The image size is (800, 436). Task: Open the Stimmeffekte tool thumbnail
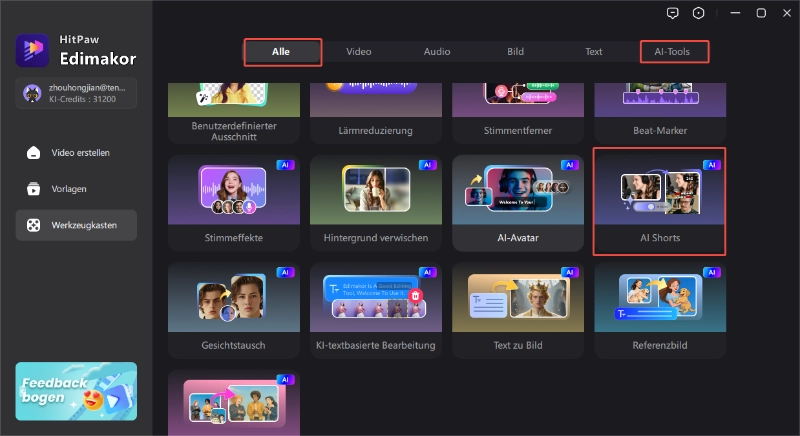point(234,190)
